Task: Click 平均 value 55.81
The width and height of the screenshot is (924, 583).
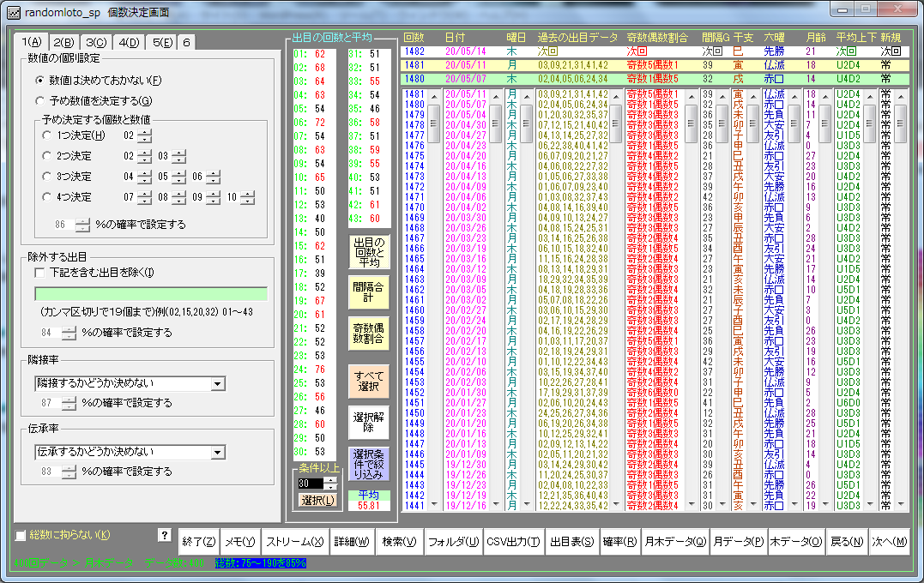Action: point(369,505)
